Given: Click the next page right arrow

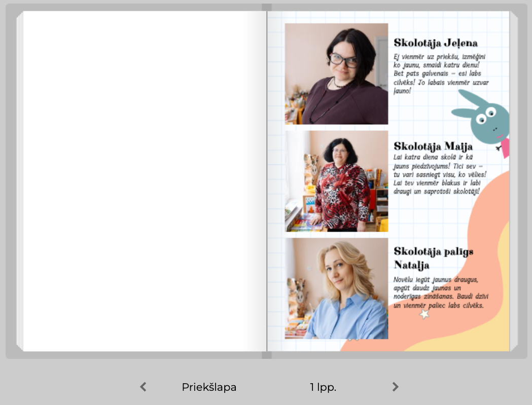Looking at the screenshot, I should point(395,387).
